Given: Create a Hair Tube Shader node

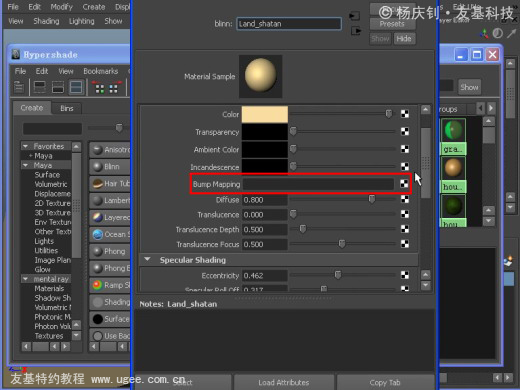Looking at the screenshot, I should [x=110, y=183].
